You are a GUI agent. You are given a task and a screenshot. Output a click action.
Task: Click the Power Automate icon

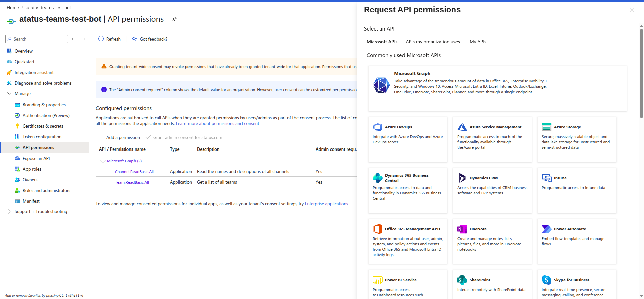click(x=547, y=229)
